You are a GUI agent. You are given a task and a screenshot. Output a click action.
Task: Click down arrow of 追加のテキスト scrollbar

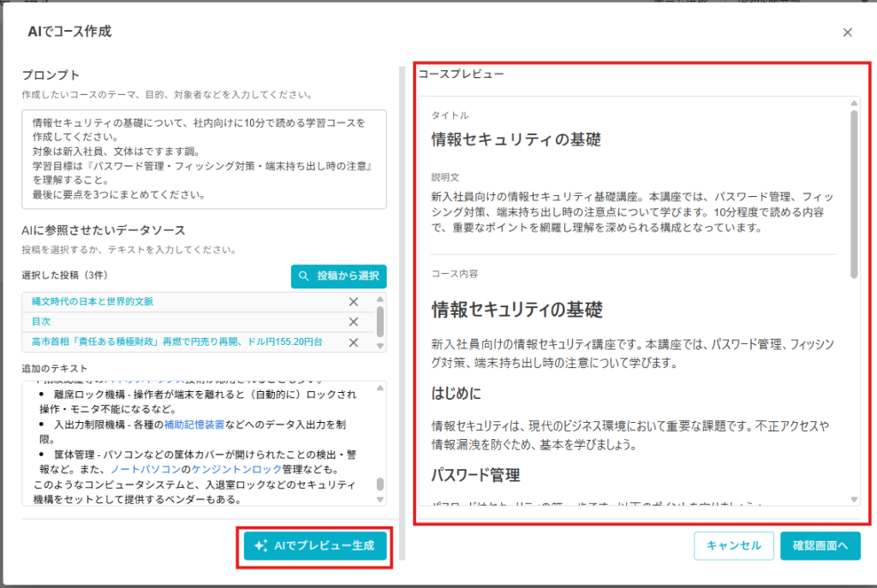[380, 499]
